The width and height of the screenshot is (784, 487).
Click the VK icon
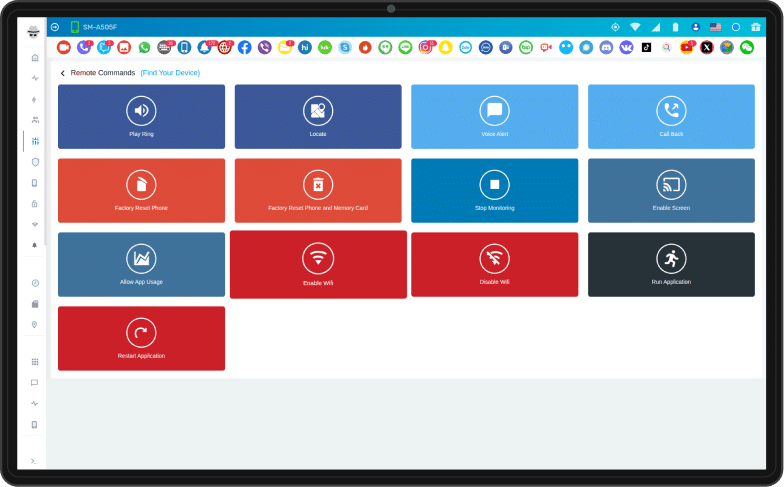pyautogui.click(x=626, y=48)
